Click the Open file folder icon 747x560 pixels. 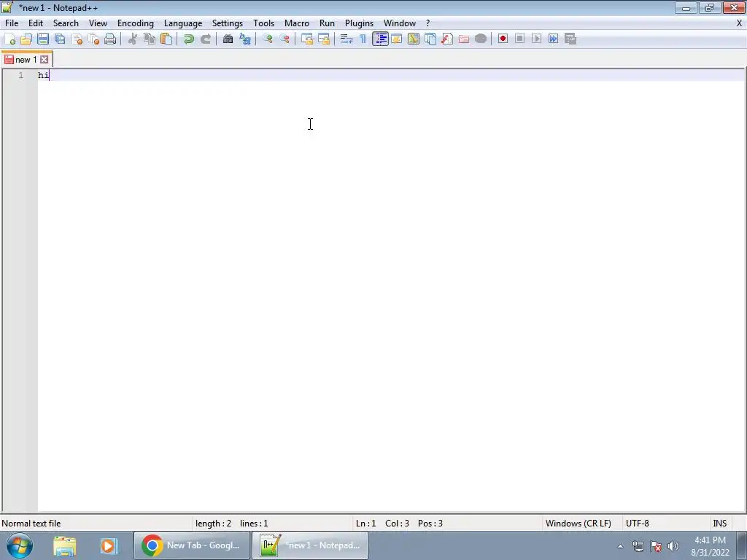pyautogui.click(x=26, y=39)
